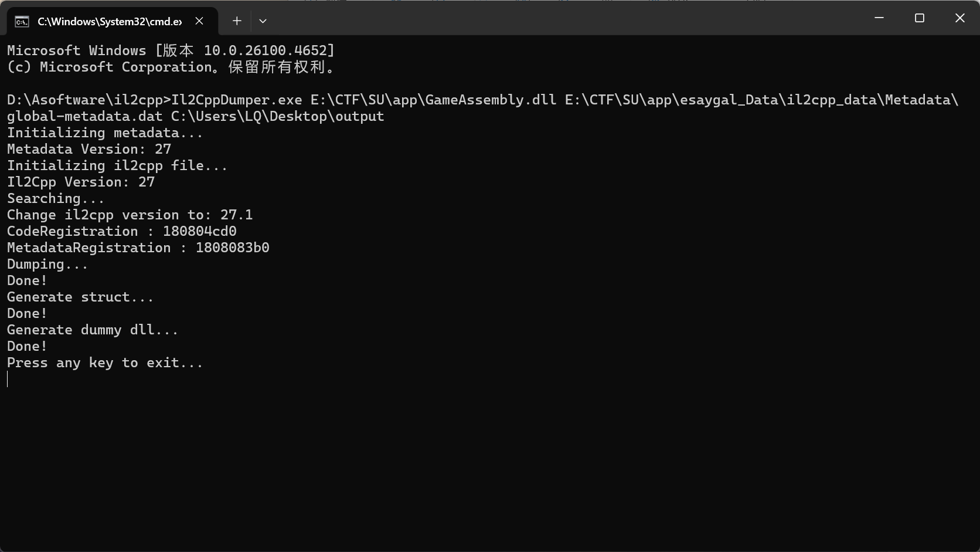
Task: Click the GameAssembly.dll path in command
Action: click(433, 100)
